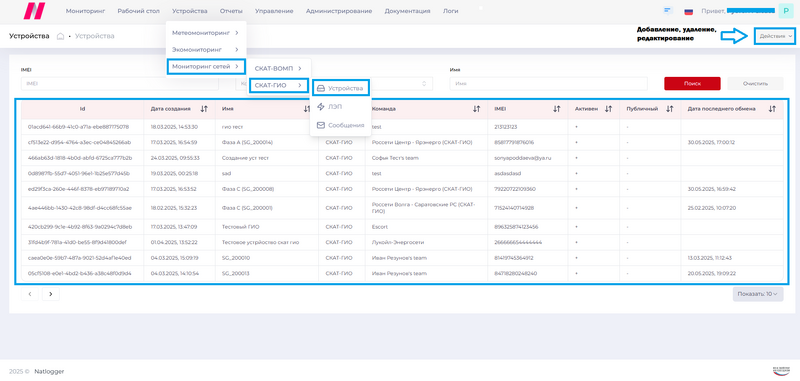Click the red Поиск button
The width and height of the screenshot is (800, 381).
[692, 84]
